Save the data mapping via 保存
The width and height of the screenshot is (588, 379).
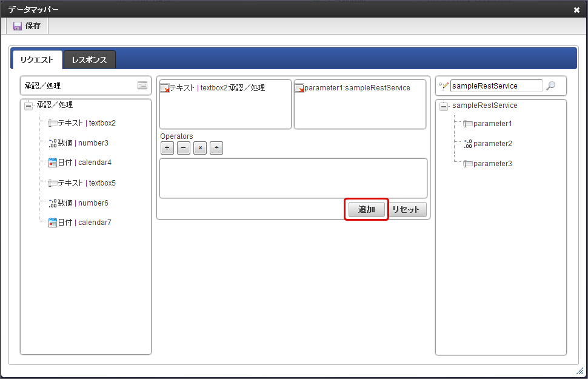pos(27,26)
